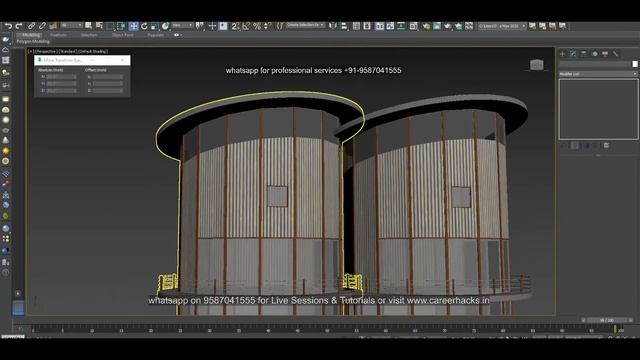Open the reference coordinate system dropdown
The height and width of the screenshot is (360, 640).
tap(182, 26)
